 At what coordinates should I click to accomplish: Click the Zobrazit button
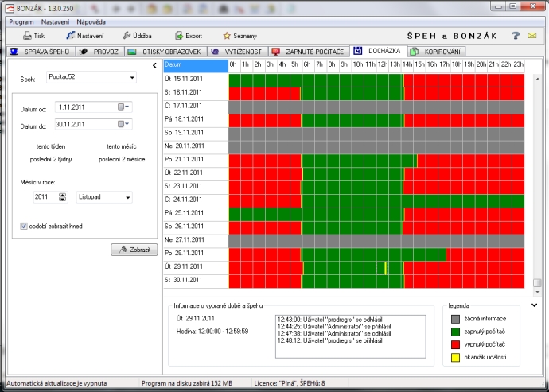click(x=134, y=250)
